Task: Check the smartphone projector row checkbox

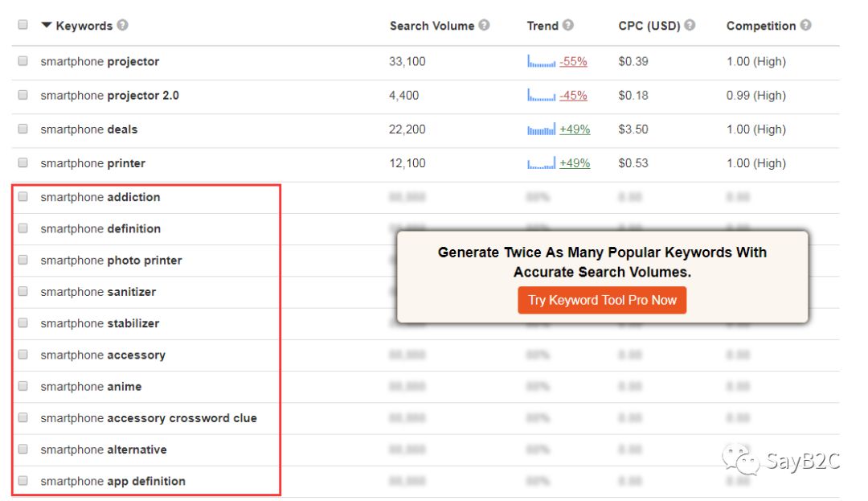Action: (x=23, y=61)
